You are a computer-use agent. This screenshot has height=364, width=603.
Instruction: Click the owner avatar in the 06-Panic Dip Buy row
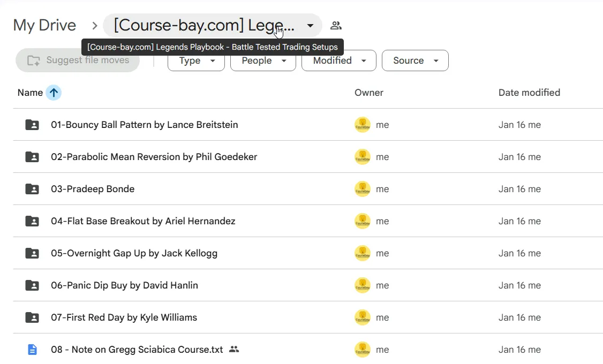pos(362,285)
